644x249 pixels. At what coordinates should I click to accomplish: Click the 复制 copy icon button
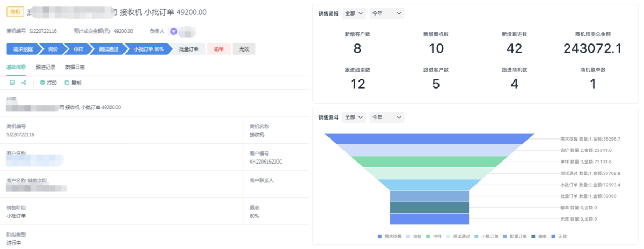72,83
